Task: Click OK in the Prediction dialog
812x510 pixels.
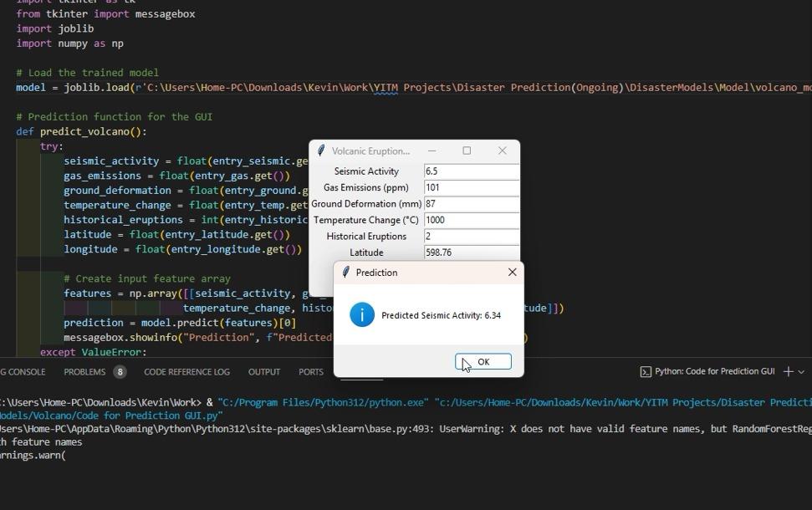Action: pyautogui.click(x=483, y=361)
